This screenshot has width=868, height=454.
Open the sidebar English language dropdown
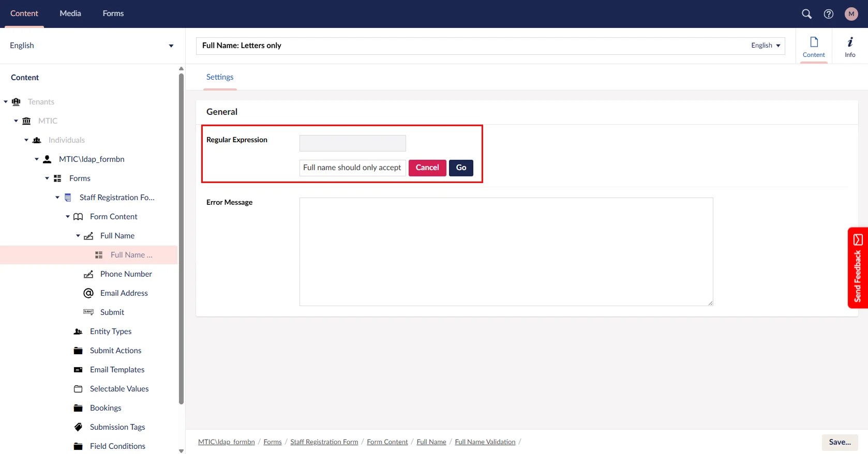[x=91, y=46]
